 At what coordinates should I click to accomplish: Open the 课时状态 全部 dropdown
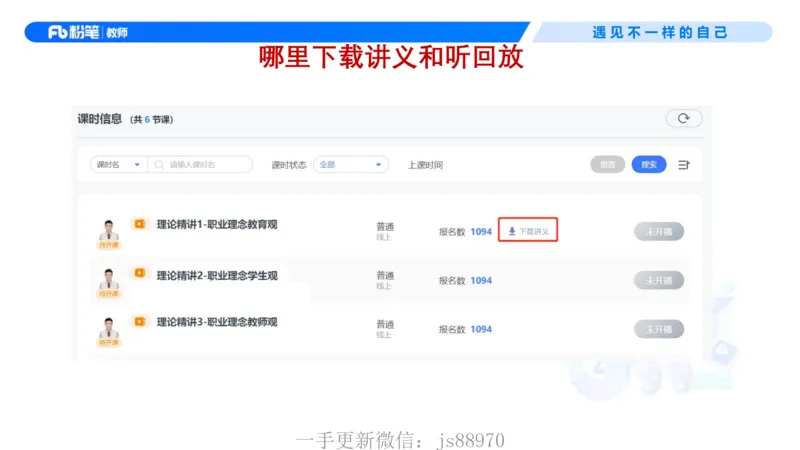351,164
